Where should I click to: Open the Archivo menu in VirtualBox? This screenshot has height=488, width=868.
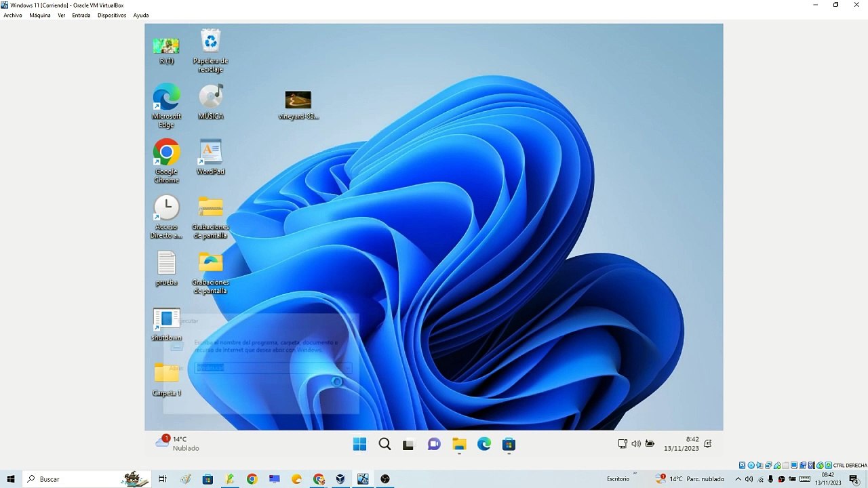(13, 15)
